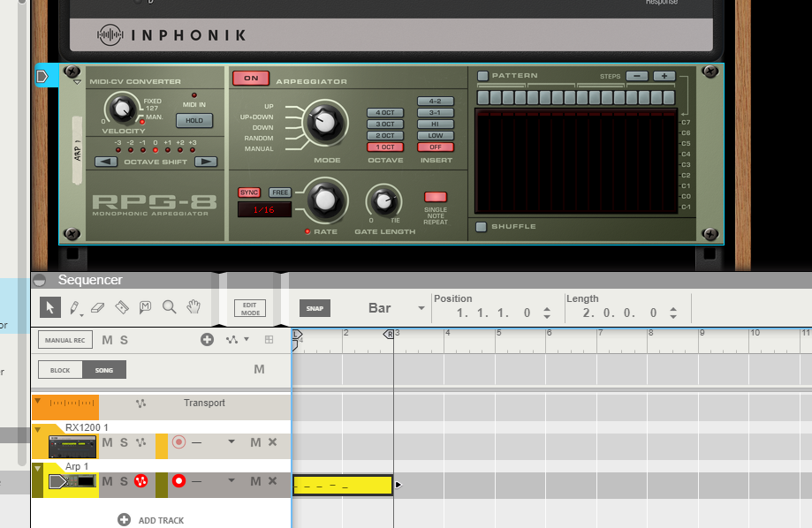
Task: Select the Hand tool
Action: click(x=194, y=307)
